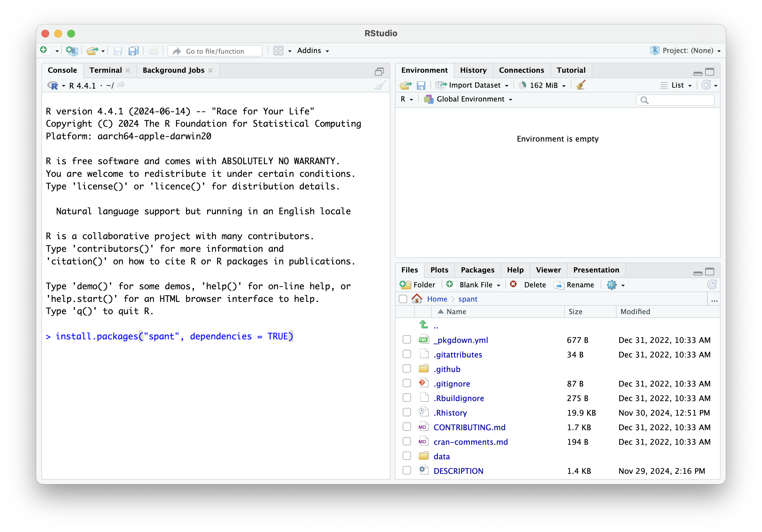The height and width of the screenshot is (532, 762).
Task: Click the Save current document icon
Action: coord(118,51)
